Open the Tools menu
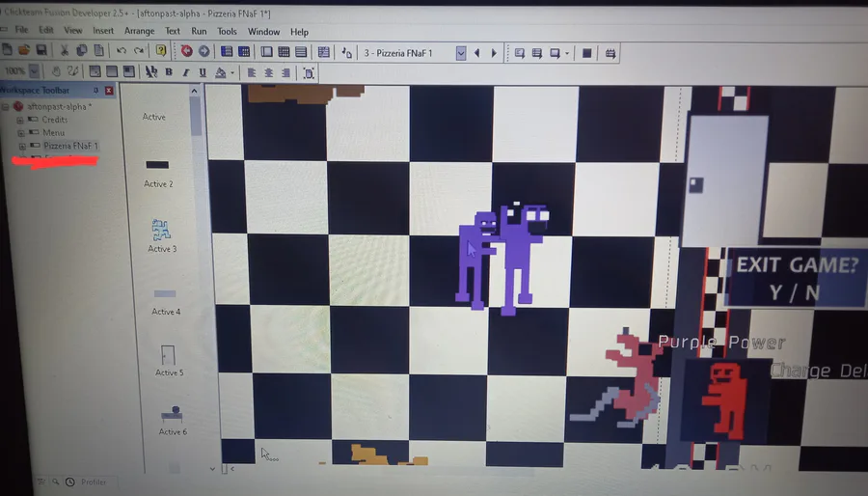868x496 pixels. (227, 32)
